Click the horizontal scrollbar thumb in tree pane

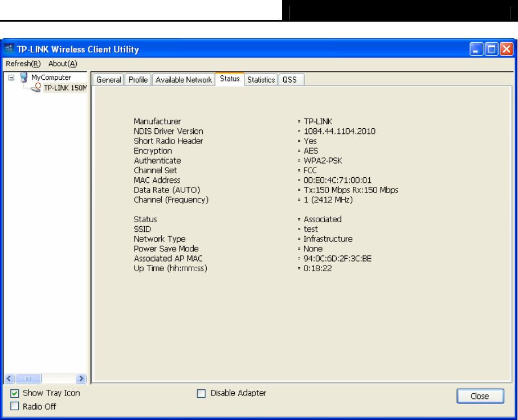click(x=28, y=378)
